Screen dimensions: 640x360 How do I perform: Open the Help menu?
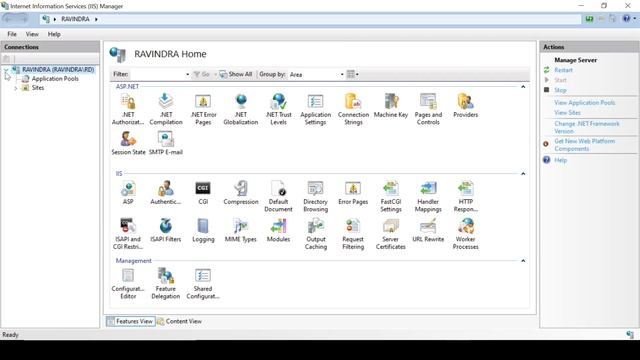point(54,34)
